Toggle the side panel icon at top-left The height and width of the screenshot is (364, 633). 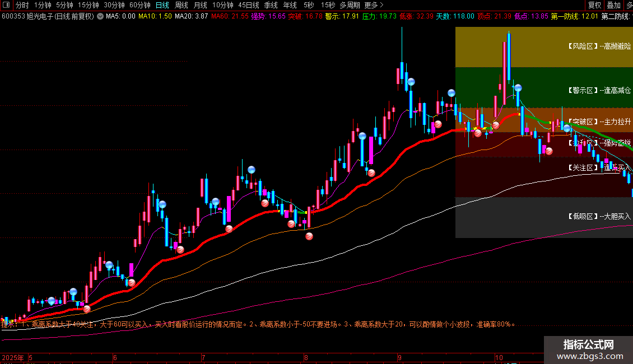click(x=6, y=5)
